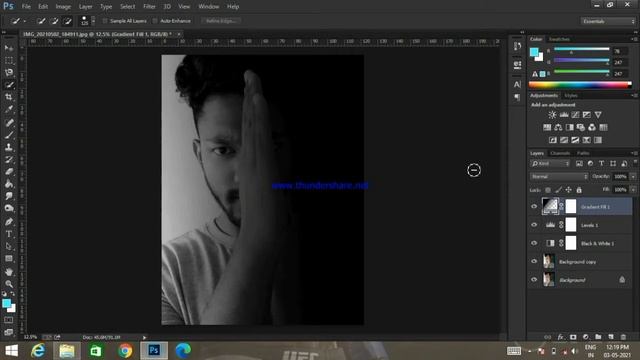
Task: Hide the Background copy layer
Action: [534, 262]
